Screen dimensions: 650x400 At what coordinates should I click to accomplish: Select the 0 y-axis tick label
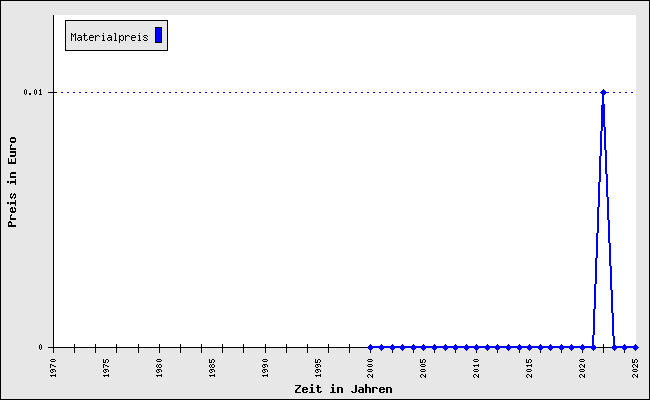(x=41, y=347)
